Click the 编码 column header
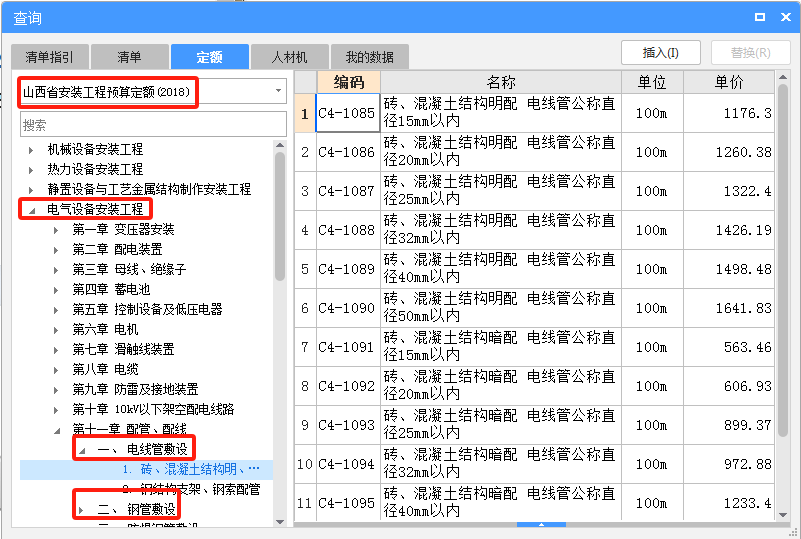 tap(348, 82)
